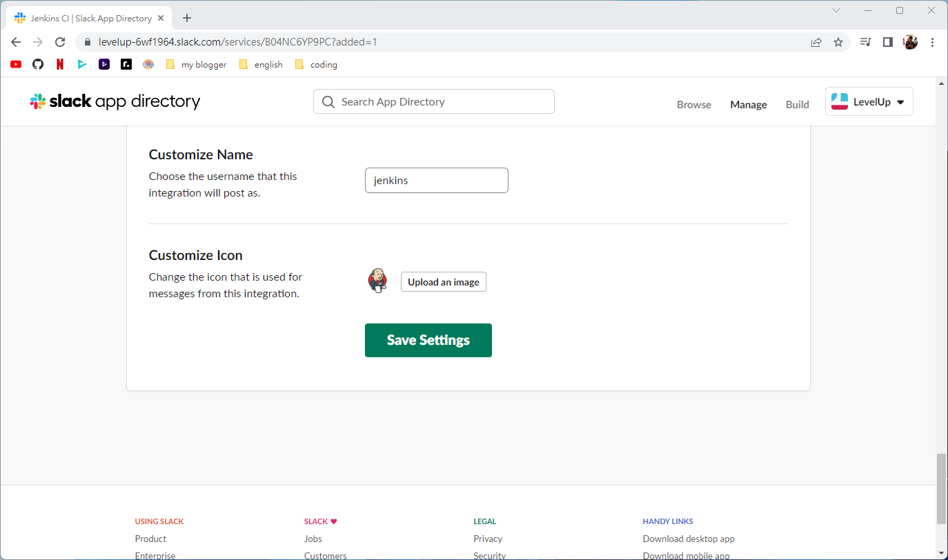
Task: Expand the LevelUp workspace dropdown
Action: (869, 101)
